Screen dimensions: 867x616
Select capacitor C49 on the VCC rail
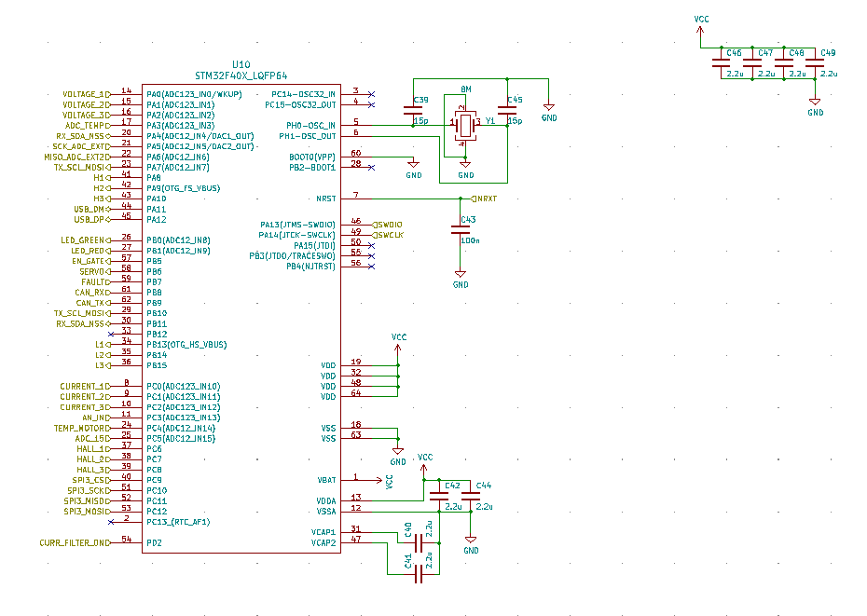pos(815,63)
